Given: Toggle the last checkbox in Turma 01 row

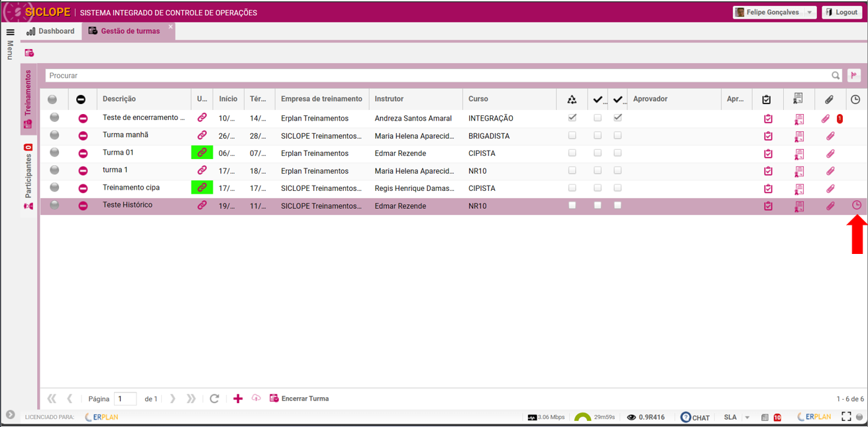Looking at the screenshot, I should point(618,152).
